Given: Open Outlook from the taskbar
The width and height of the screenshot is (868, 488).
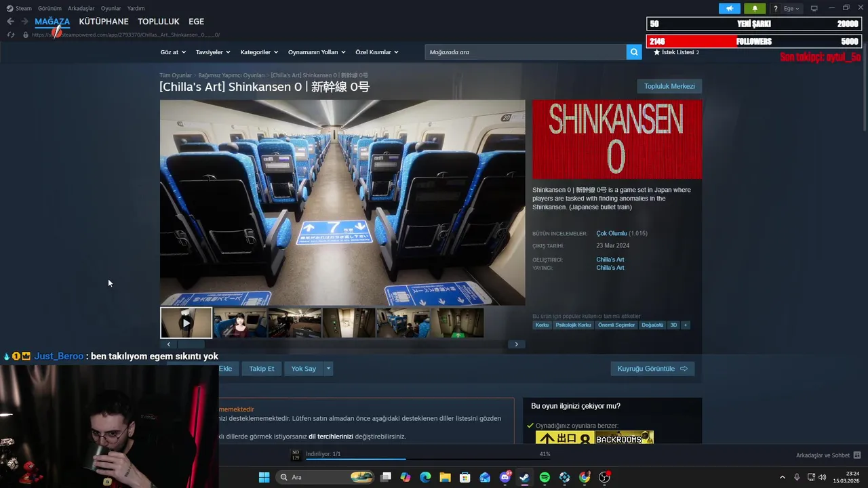Looking at the screenshot, I should tap(485, 477).
